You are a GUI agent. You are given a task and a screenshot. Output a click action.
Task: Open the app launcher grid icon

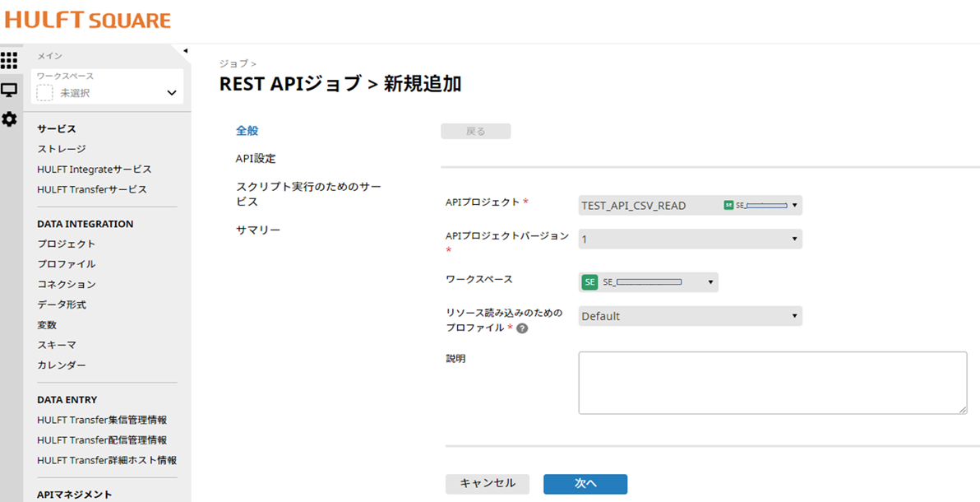pyautogui.click(x=10, y=62)
